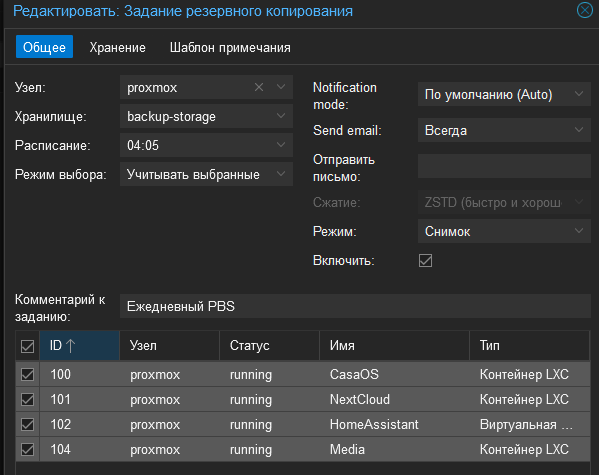
Task: Select the HomeAssistant name cell
Action: 374,425
